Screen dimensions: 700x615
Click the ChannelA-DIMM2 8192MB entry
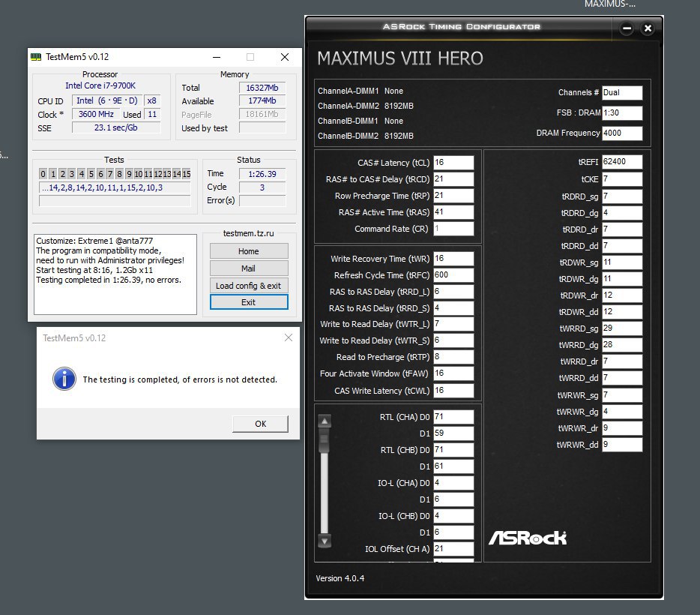coord(366,106)
